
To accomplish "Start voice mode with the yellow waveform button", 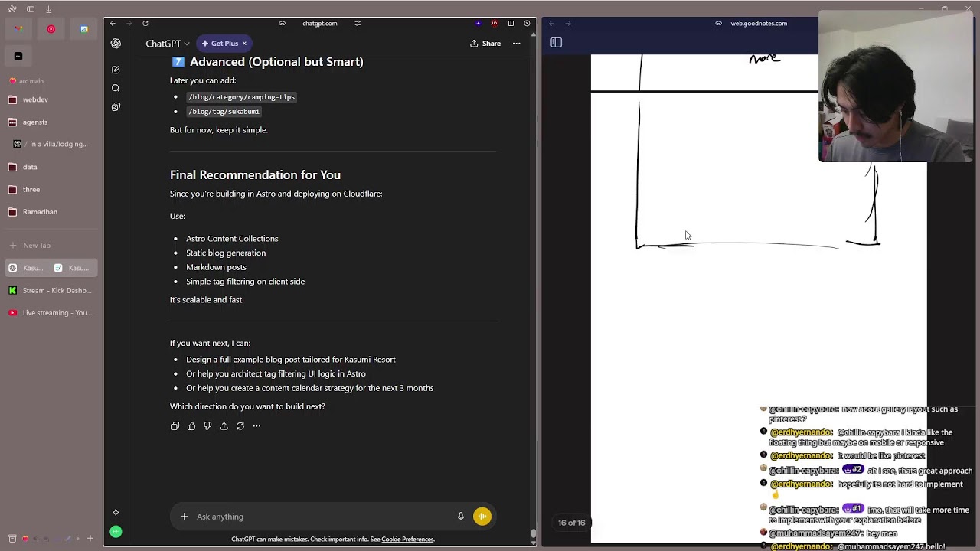I will tap(482, 517).
